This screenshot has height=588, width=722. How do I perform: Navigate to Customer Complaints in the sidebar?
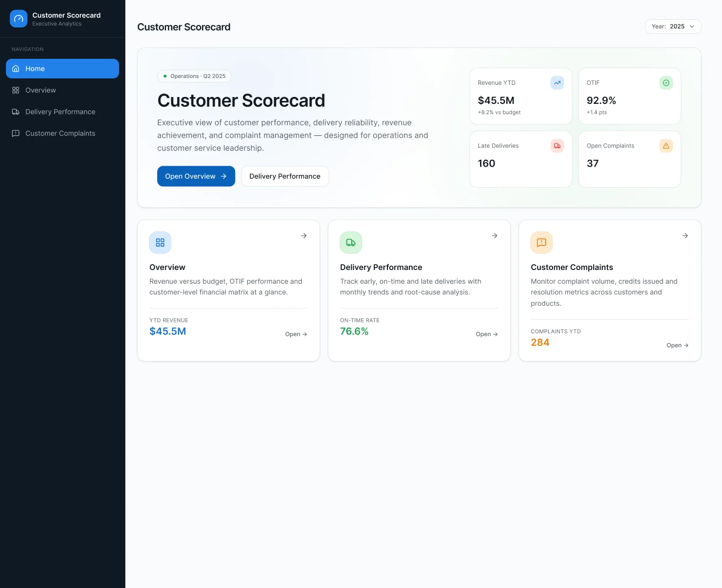pyautogui.click(x=62, y=133)
